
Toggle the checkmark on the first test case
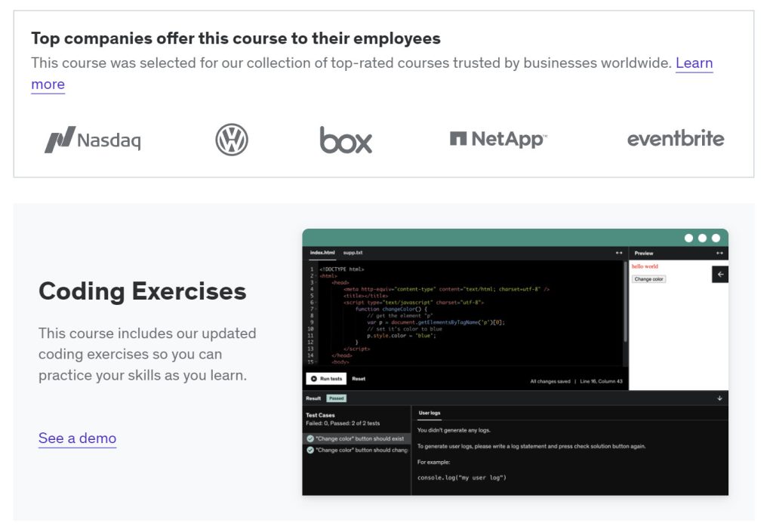(310, 438)
